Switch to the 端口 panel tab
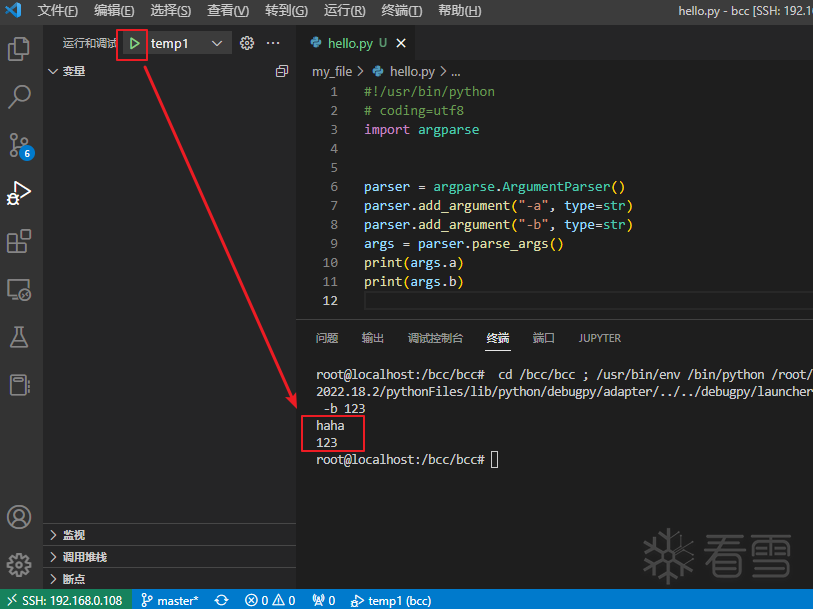Image resolution: width=813 pixels, height=609 pixels. [x=543, y=338]
